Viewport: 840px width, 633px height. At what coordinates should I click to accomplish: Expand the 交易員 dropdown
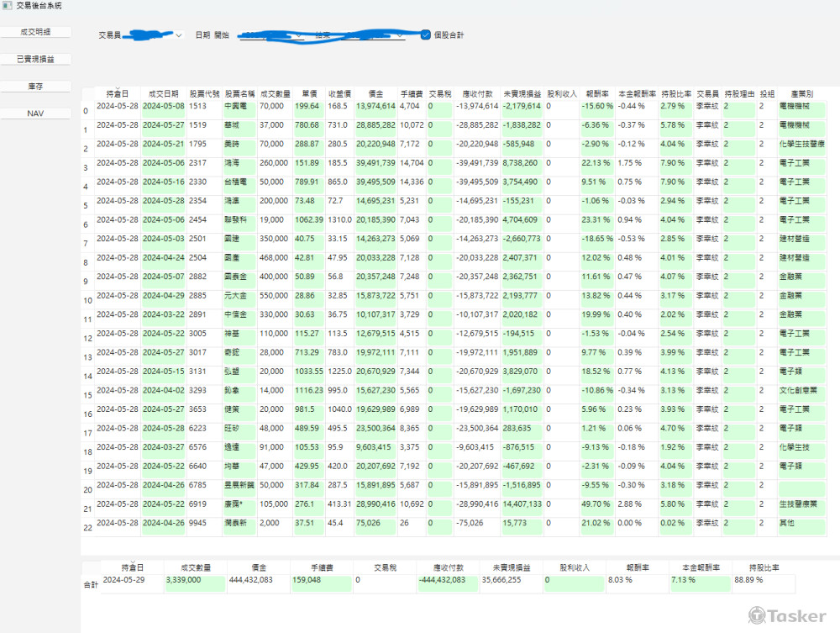(178, 36)
